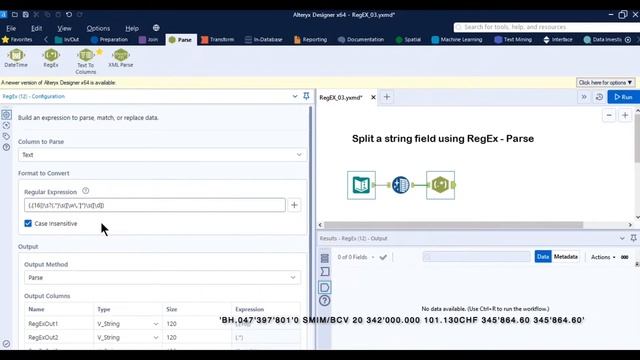
Task: Expand the Results panel chevron menu
Action: pyautogui.click(x=622, y=238)
